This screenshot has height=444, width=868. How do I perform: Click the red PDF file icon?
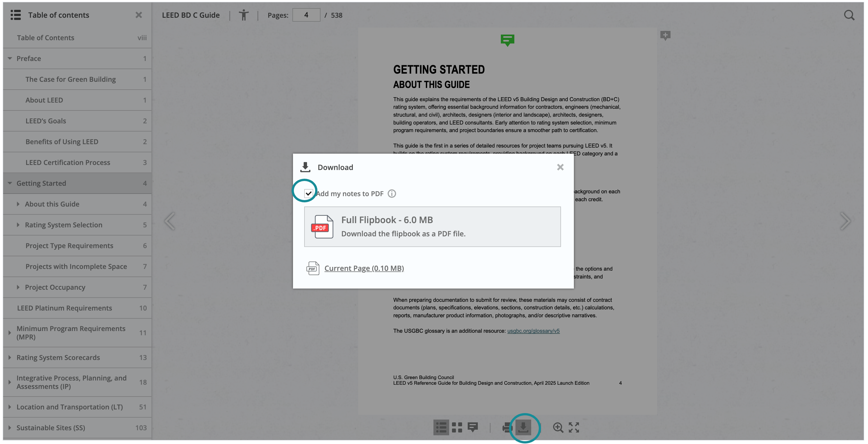point(322,226)
